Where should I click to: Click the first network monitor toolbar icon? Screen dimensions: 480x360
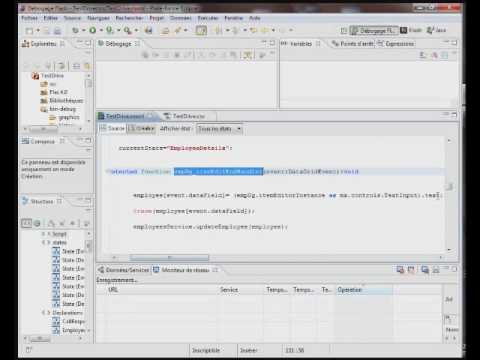(400, 269)
